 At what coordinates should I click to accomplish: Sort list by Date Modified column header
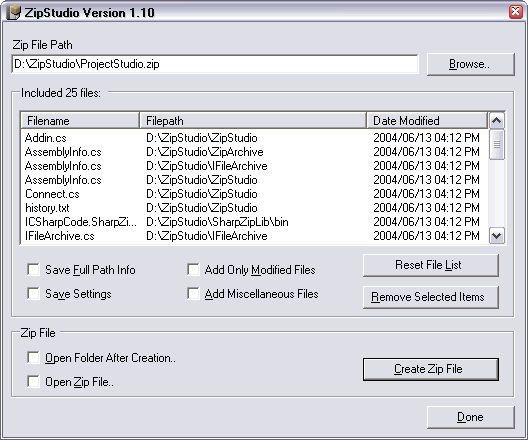coord(427,121)
